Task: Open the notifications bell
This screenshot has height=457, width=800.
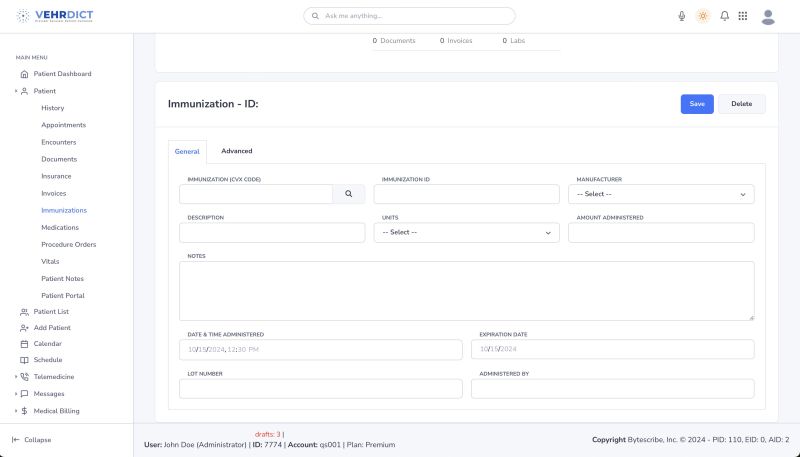Action: coord(724,16)
